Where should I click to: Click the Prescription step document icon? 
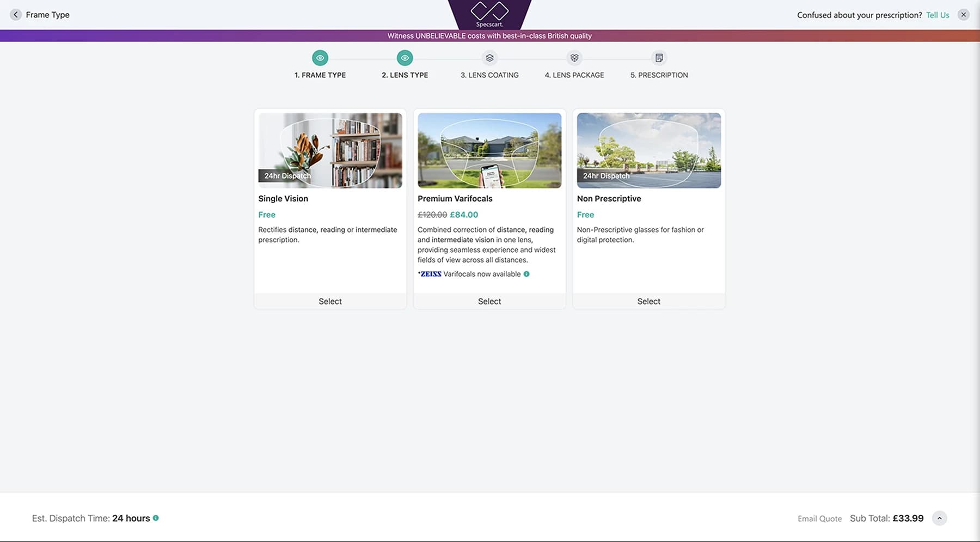[659, 58]
